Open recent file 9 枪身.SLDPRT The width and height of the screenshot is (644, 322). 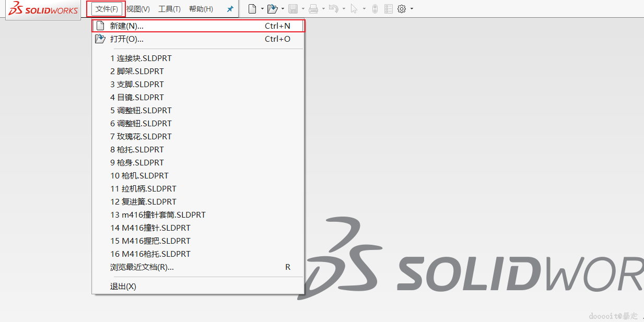tap(198, 162)
